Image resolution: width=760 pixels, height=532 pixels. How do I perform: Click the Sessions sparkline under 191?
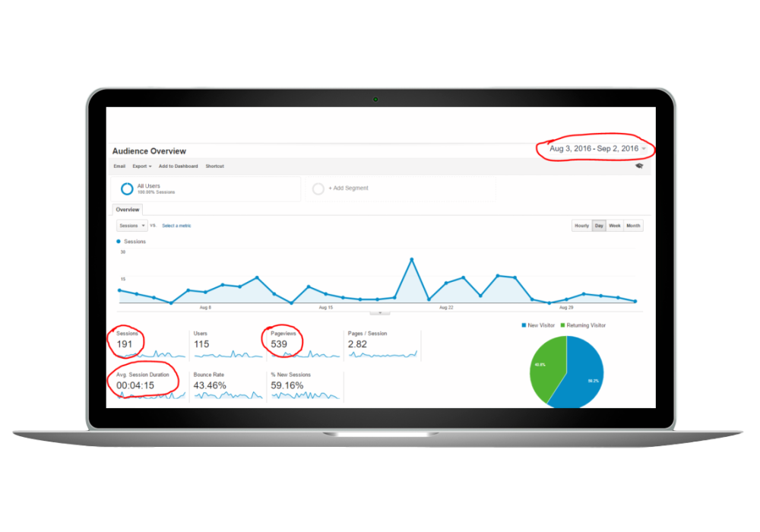(x=151, y=355)
